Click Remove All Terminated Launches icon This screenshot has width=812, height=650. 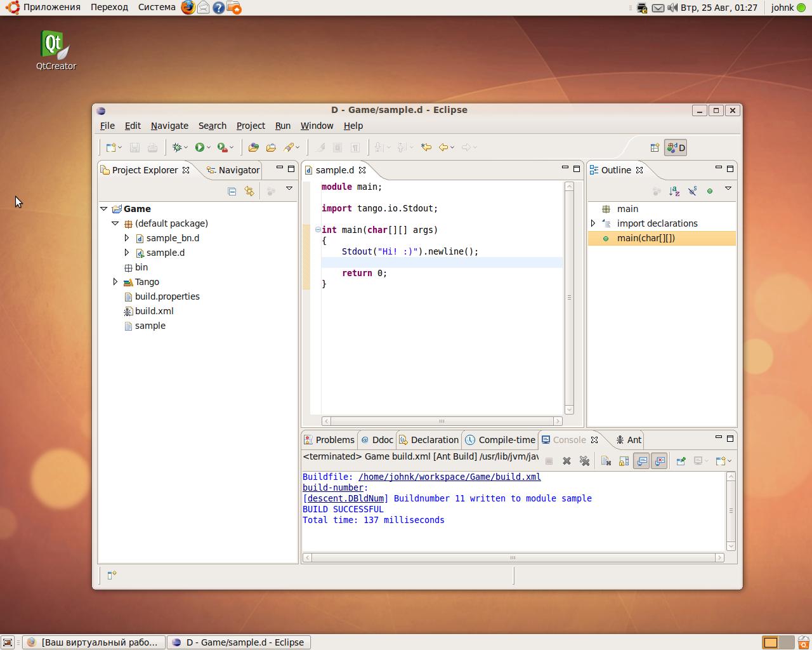pyautogui.click(x=584, y=461)
